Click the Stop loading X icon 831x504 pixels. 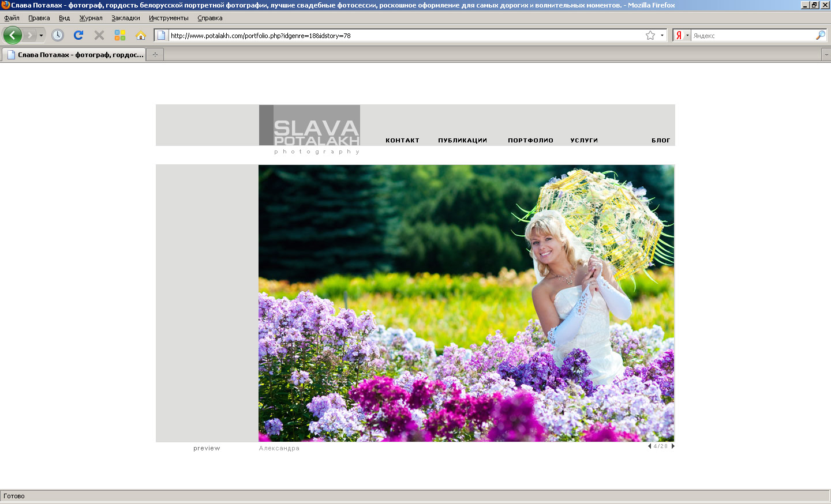99,35
